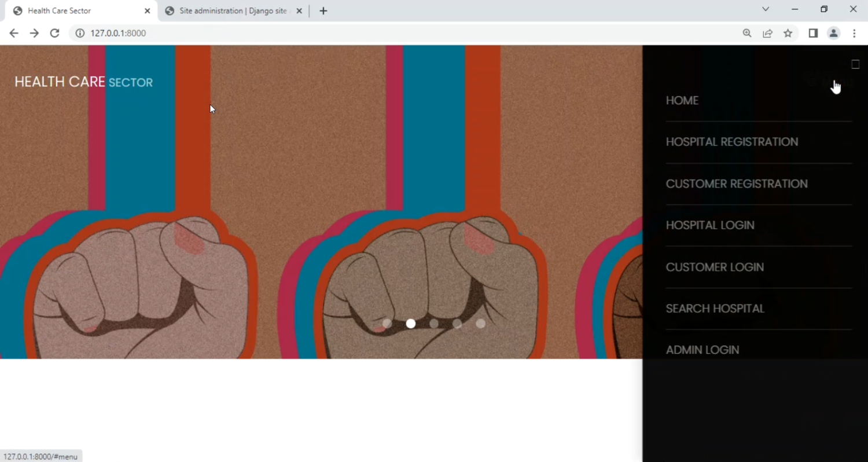Select HOSPITAL LOGIN from the menu
Image resolution: width=868 pixels, height=462 pixels.
point(710,225)
